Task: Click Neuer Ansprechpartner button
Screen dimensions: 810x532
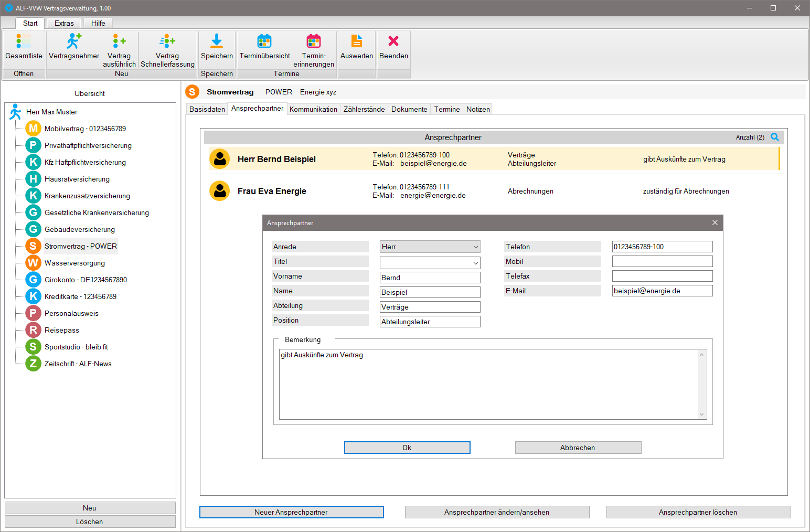Action: [291, 512]
